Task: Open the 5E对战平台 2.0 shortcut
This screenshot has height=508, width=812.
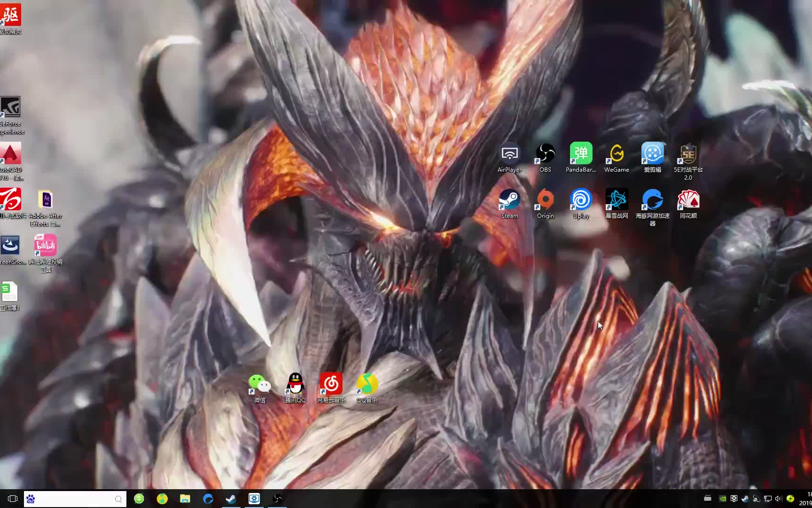Action: [x=688, y=161]
